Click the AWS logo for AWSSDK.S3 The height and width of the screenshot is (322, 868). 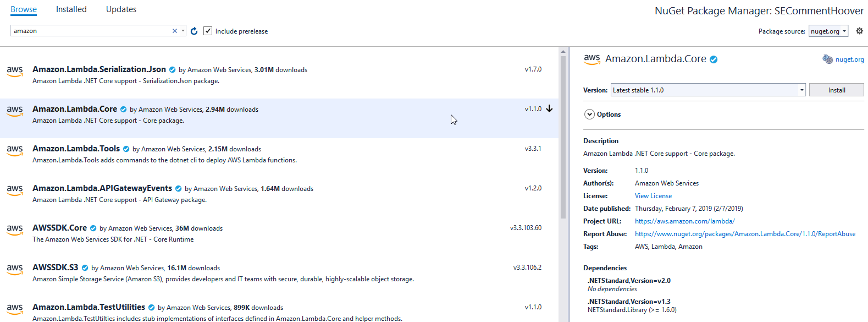pyautogui.click(x=15, y=269)
